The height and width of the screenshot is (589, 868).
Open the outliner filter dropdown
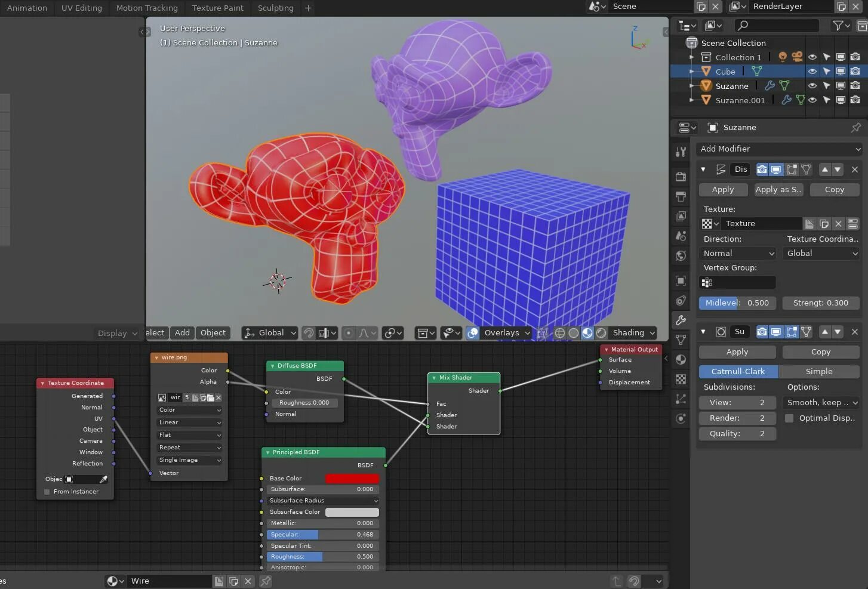pos(841,26)
